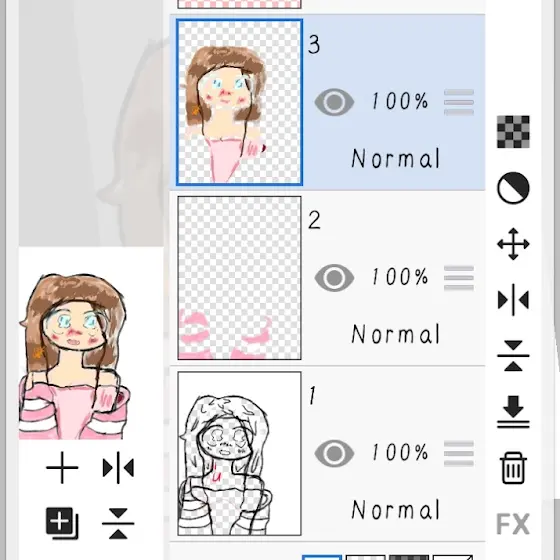Merge layer down with the download arrow icon

coord(513,412)
